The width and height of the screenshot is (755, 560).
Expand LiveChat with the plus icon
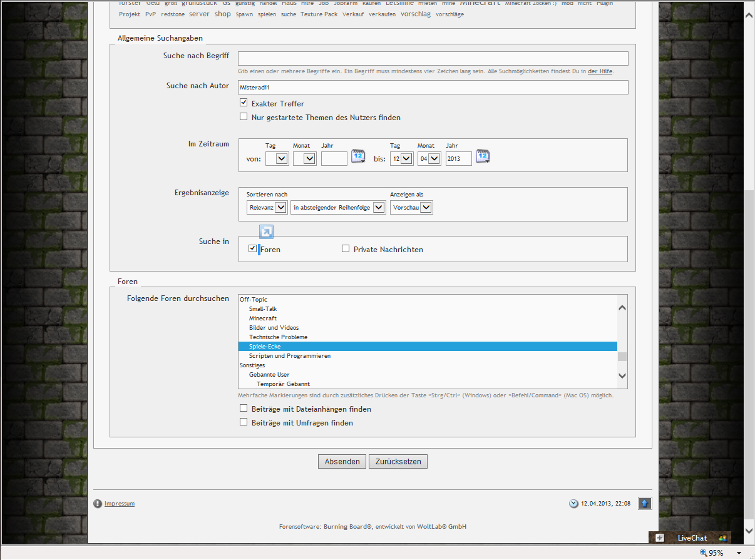point(660,537)
